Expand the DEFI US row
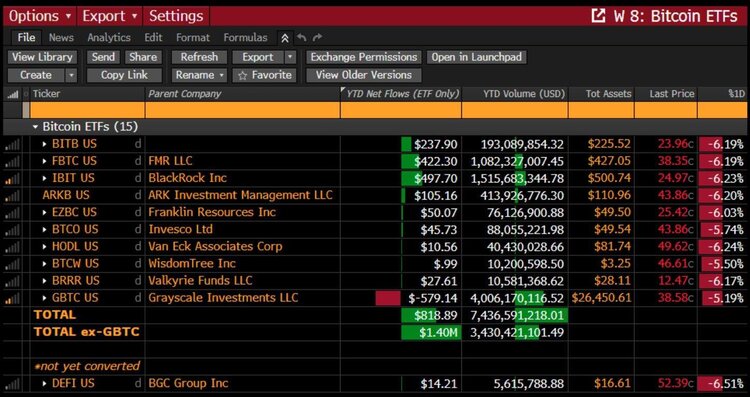The width and height of the screenshot is (750, 397). point(44,384)
